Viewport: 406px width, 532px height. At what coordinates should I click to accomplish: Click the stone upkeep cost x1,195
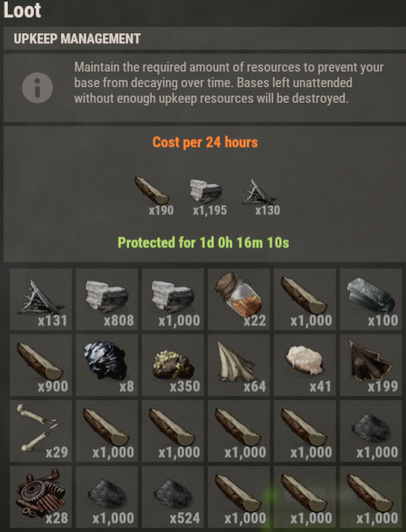[209, 197]
